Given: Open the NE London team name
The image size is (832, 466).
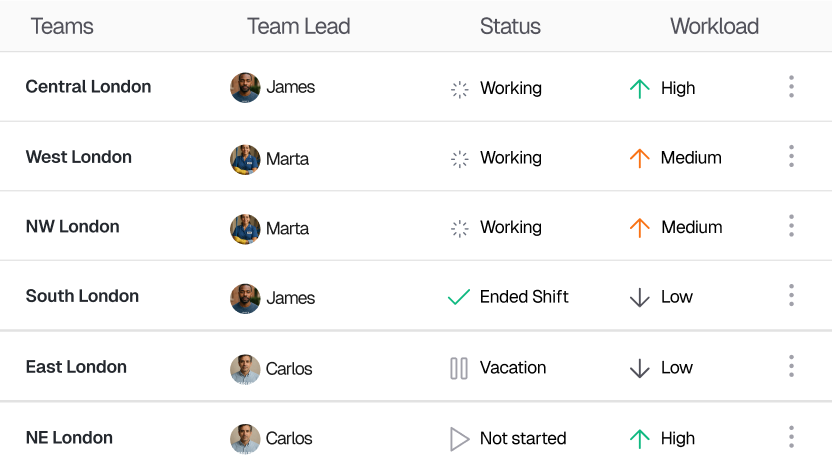Looking at the screenshot, I should [x=69, y=437].
